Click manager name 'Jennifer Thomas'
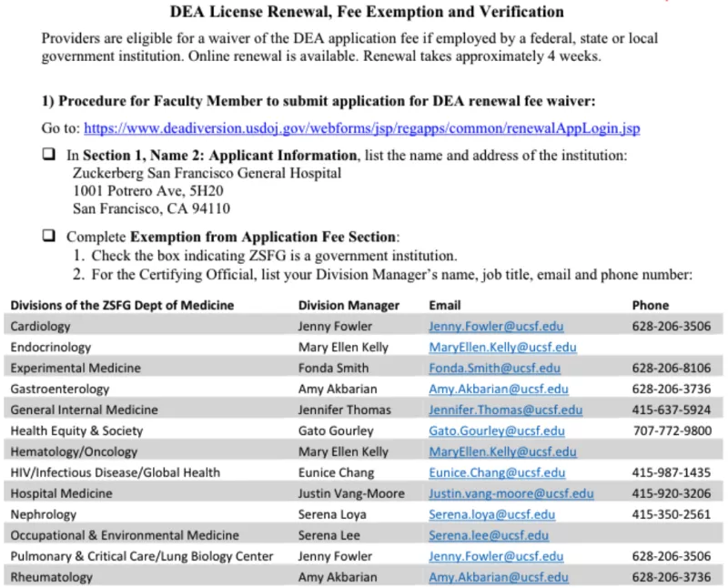 click(345, 410)
